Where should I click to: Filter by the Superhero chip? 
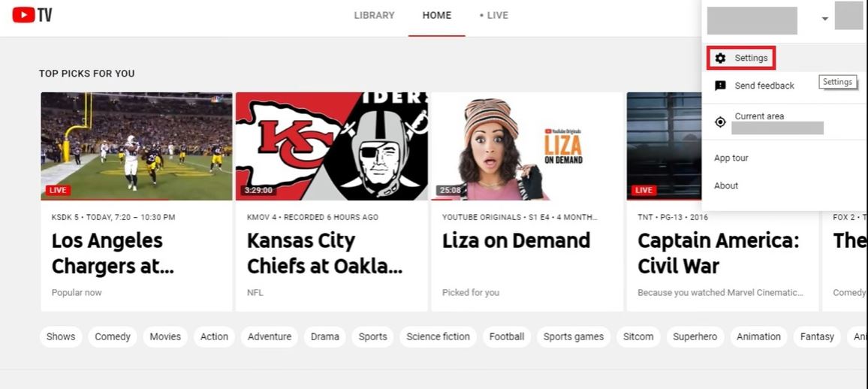coord(695,337)
